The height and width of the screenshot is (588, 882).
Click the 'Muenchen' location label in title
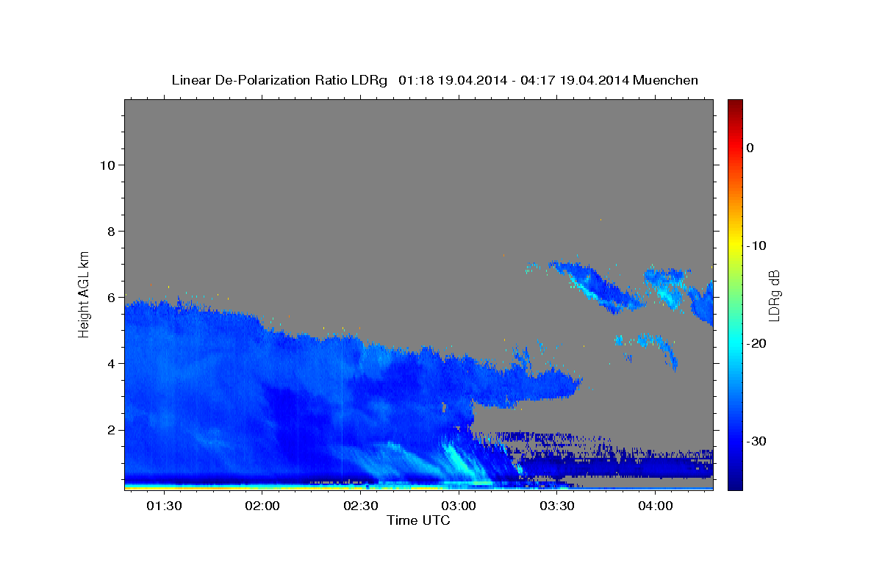tap(666, 80)
